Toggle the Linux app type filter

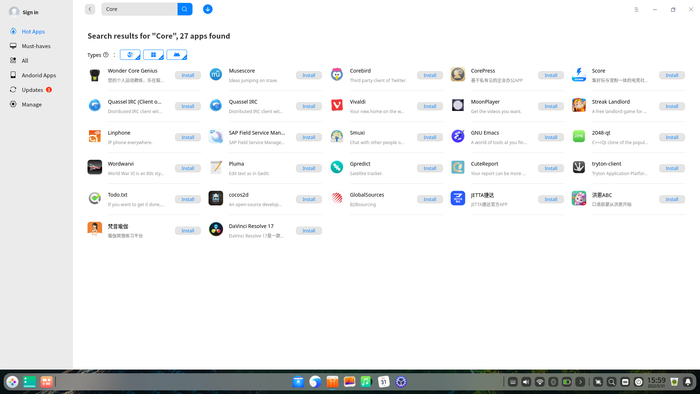tap(130, 55)
